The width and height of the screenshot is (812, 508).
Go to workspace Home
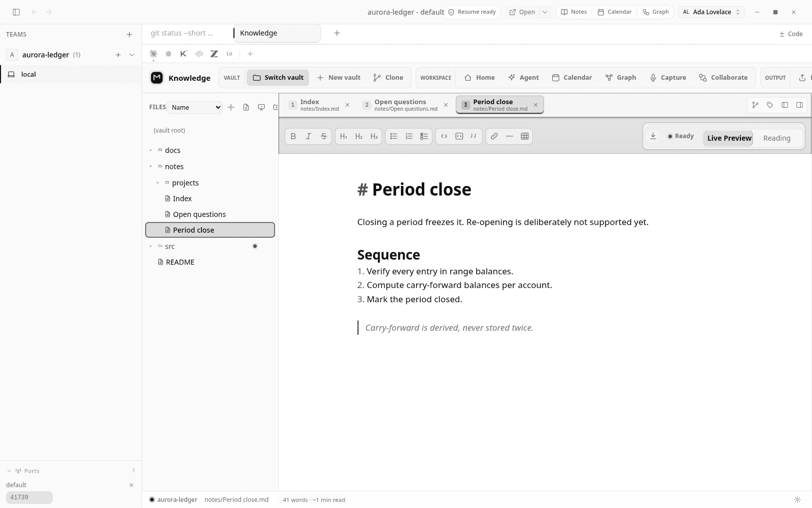pos(480,78)
